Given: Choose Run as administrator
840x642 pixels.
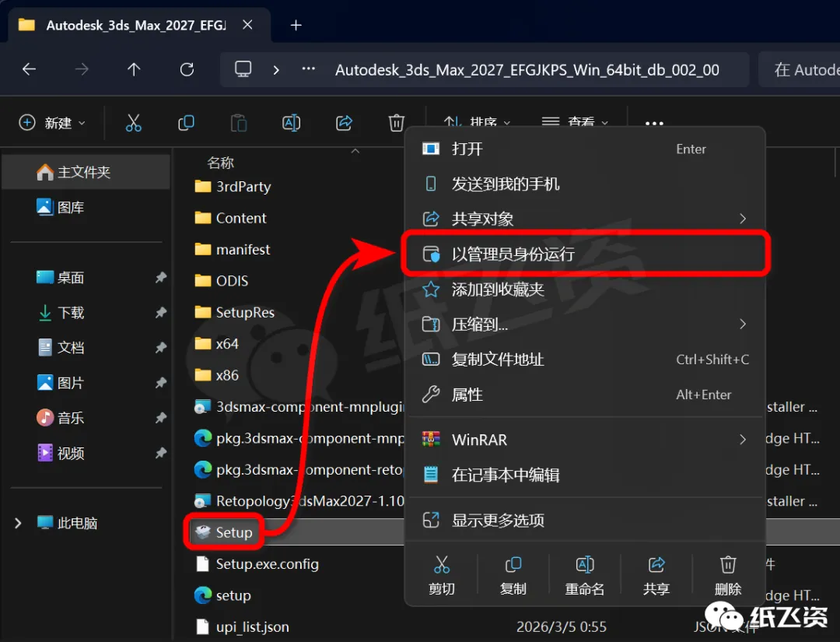Looking at the screenshot, I should pos(584,254).
